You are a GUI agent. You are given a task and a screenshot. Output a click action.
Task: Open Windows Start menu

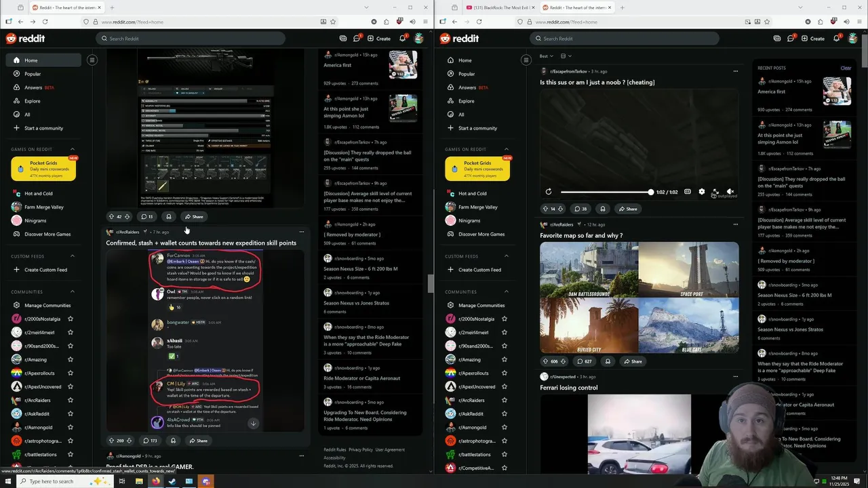pos(8,481)
